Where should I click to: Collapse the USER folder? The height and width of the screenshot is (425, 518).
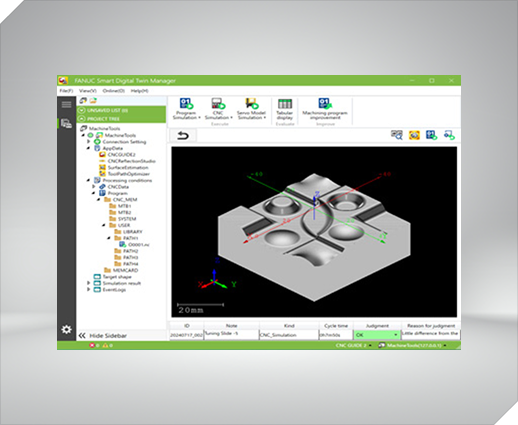coord(104,225)
